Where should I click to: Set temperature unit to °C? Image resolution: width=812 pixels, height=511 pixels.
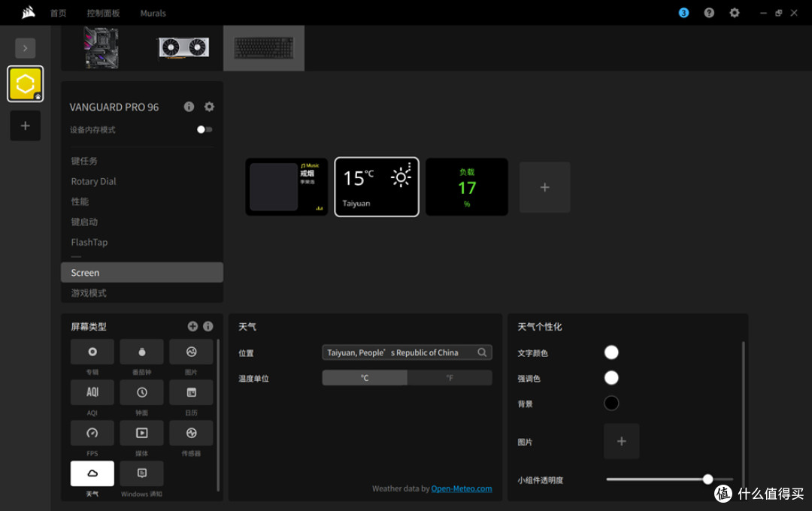(x=365, y=378)
